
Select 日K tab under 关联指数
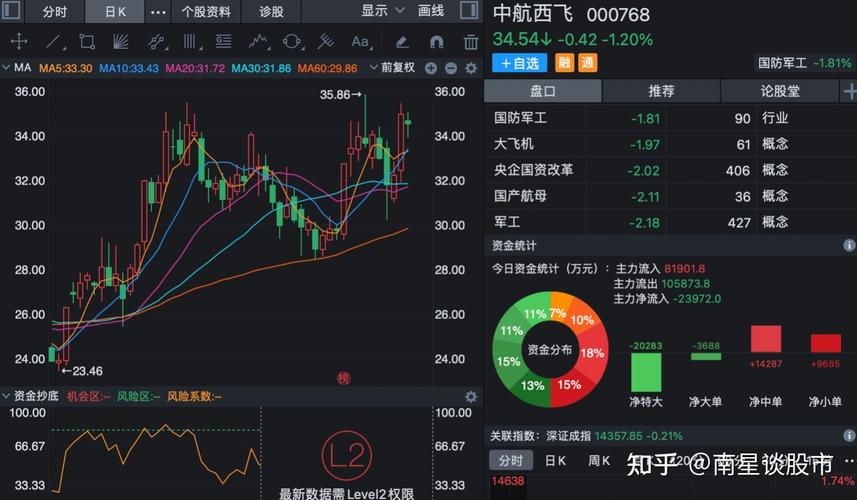click(555, 461)
